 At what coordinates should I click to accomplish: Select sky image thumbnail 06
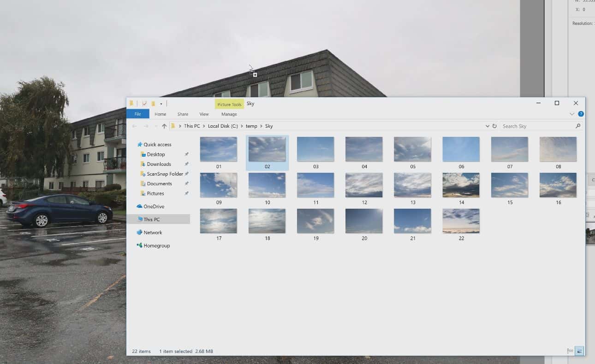(x=461, y=149)
